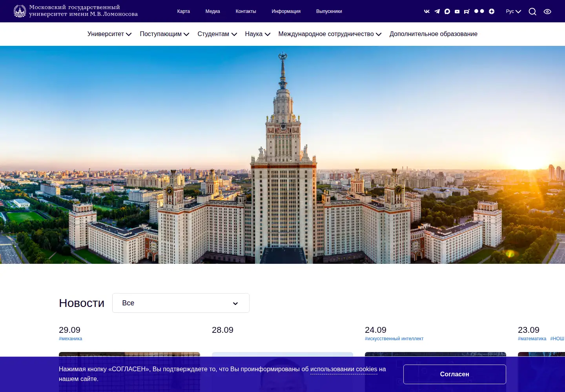This screenshot has width=565, height=392.
Task: Open the two-dots social media icon
Action: [x=479, y=11]
